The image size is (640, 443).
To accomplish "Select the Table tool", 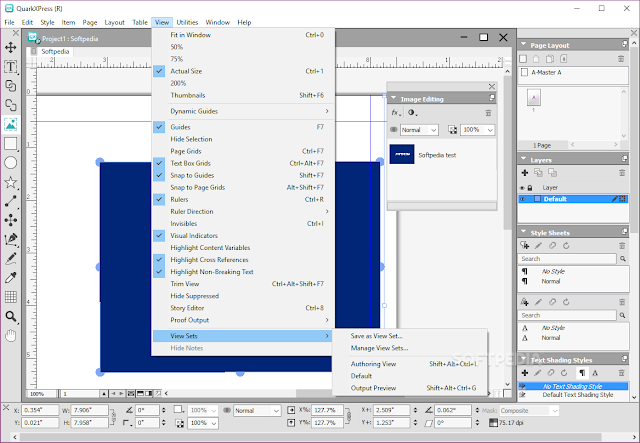I will pyautogui.click(x=11, y=297).
